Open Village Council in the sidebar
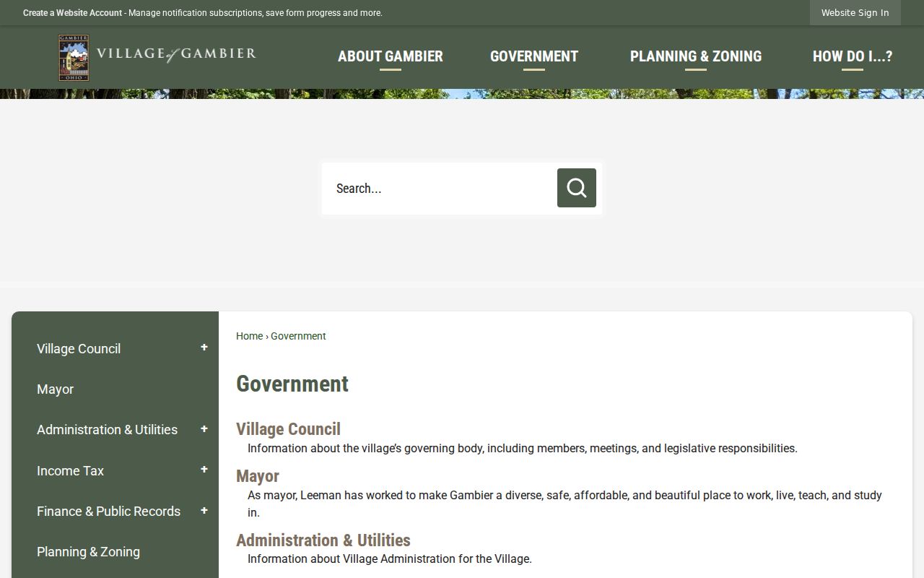 click(79, 348)
